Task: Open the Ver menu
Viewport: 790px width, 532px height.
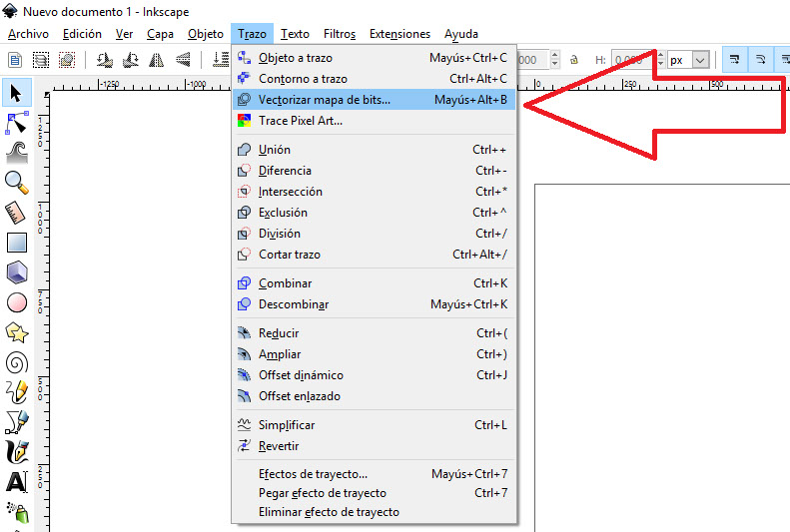Action: (x=124, y=34)
